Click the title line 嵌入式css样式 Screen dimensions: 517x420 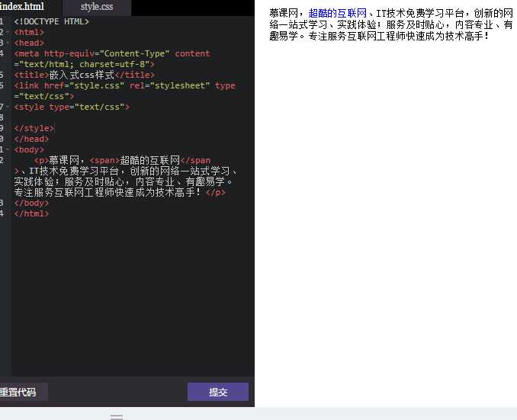pyautogui.click(x=84, y=75)
